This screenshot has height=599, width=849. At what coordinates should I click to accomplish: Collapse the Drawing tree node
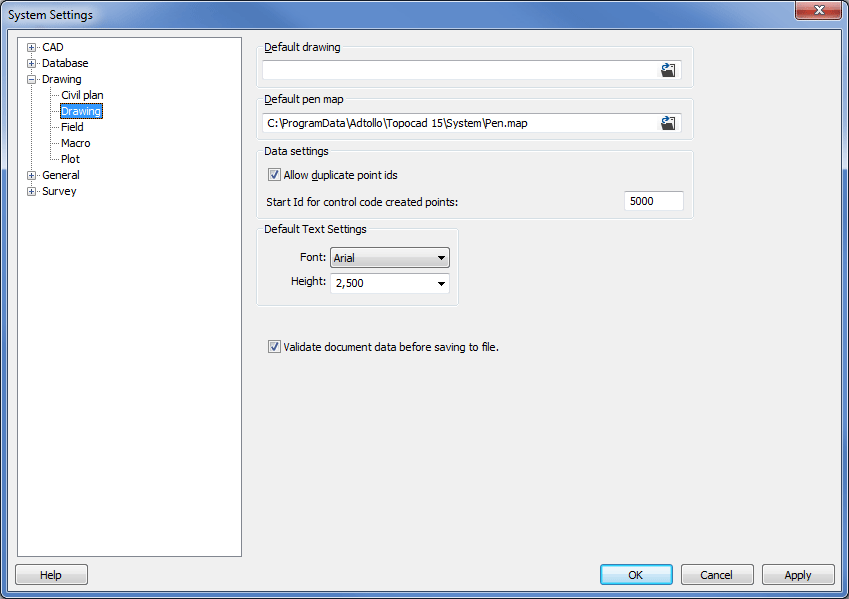pyautogui.click(x=32, y=79)
